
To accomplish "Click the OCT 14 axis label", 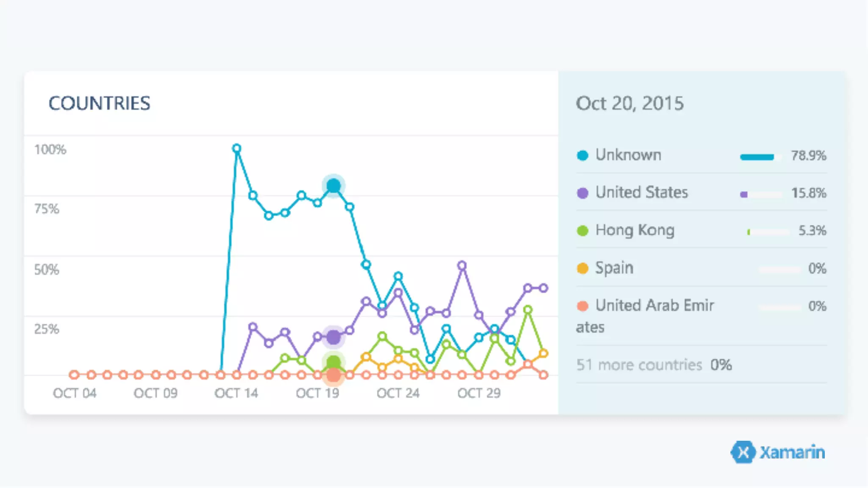I will [236, 394].
